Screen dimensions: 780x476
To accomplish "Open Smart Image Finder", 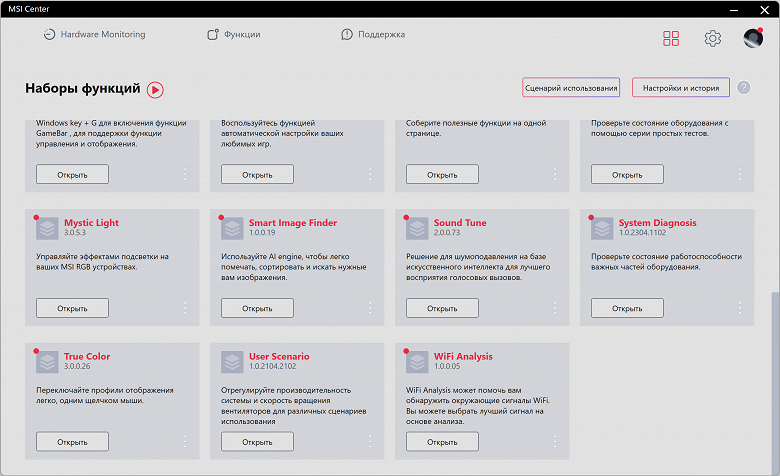I will 257,308.
